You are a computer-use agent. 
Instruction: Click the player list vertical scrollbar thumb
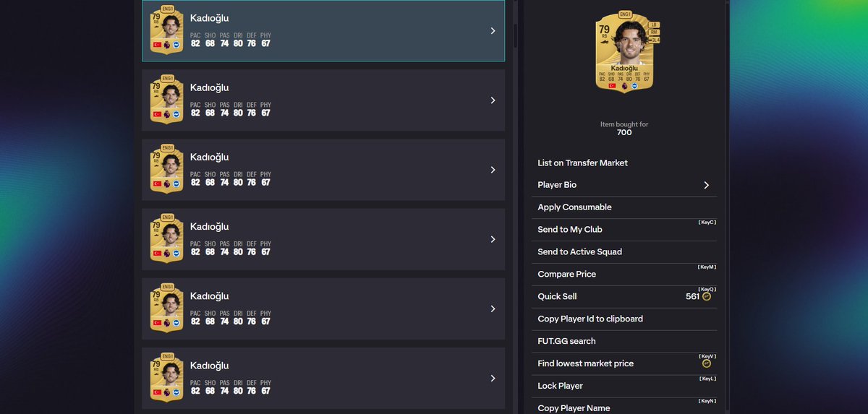click(515, 35)
